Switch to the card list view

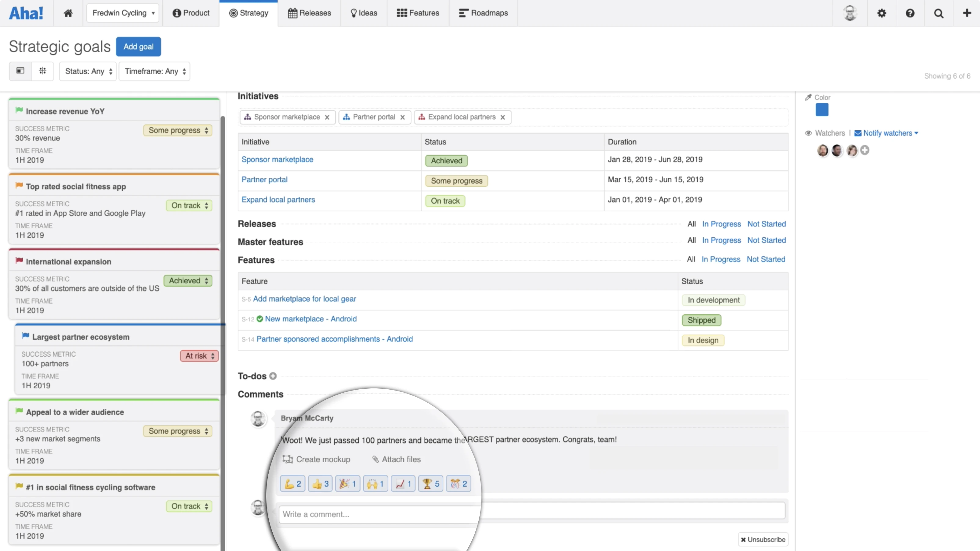pos(20,71)
